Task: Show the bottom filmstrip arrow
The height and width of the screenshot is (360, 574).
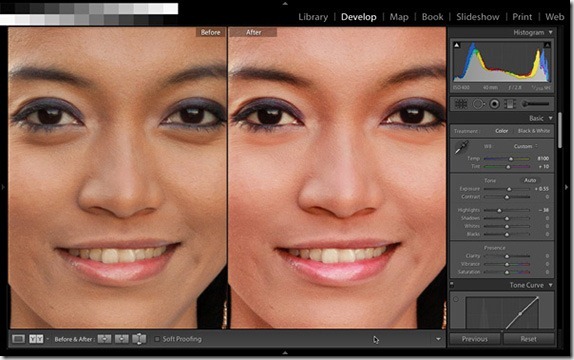Action: point(285,353)
